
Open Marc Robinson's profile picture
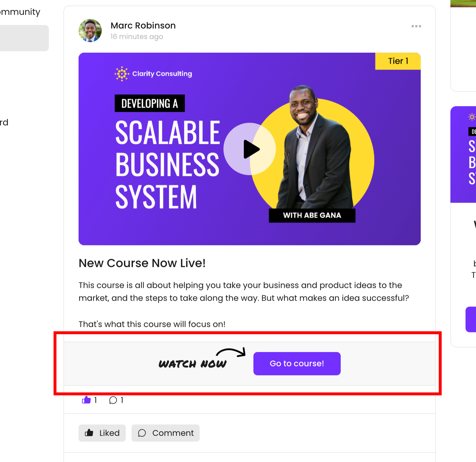point(90,31)
